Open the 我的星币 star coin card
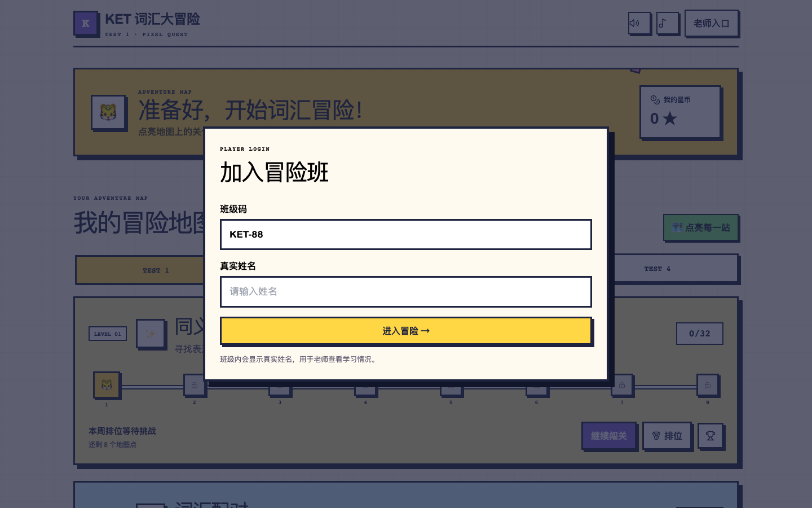The image size is (812, 508). click(680, 112)
